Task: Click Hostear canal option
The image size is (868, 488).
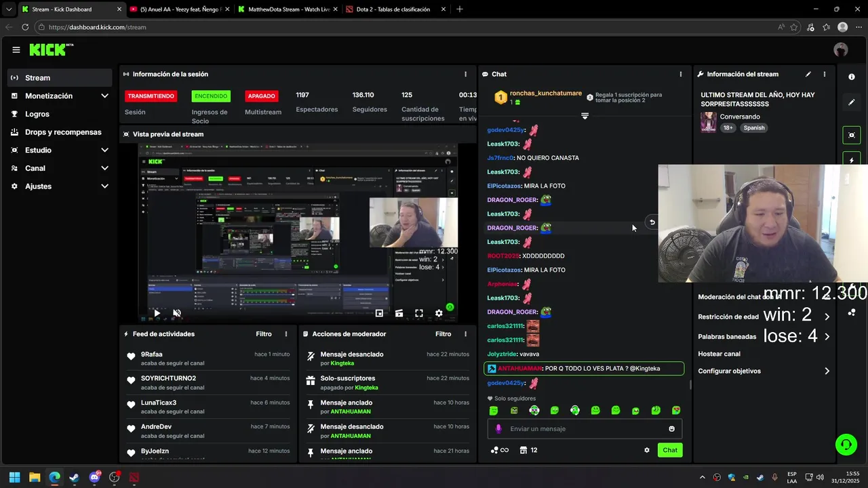Action: click(719, 354)
